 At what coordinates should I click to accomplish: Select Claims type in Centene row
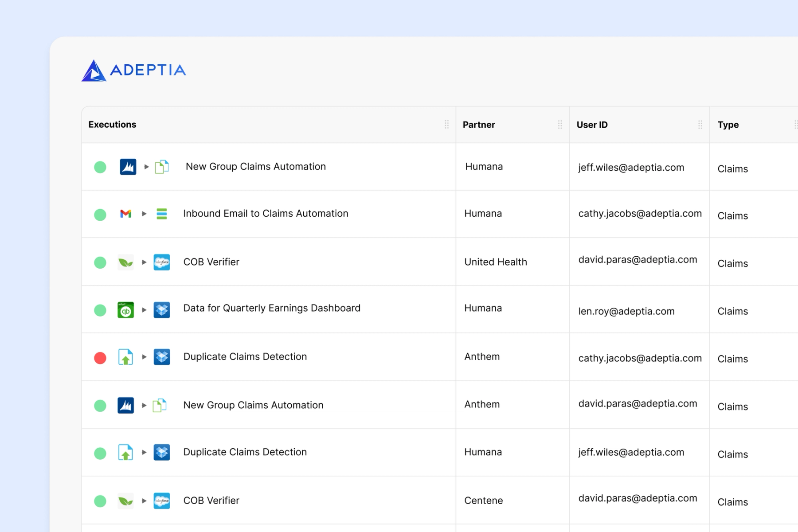pos(732,502)
